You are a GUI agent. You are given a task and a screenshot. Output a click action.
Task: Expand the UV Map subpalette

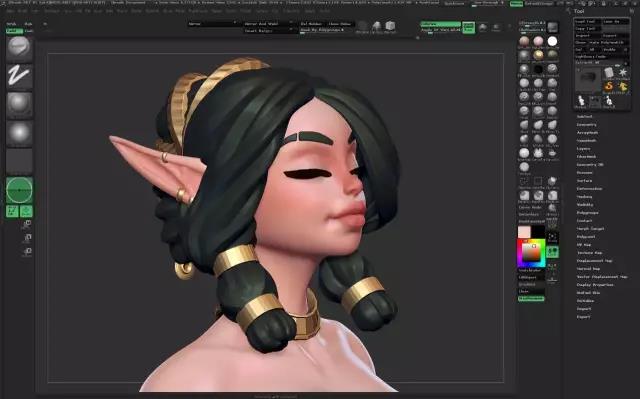584,245
